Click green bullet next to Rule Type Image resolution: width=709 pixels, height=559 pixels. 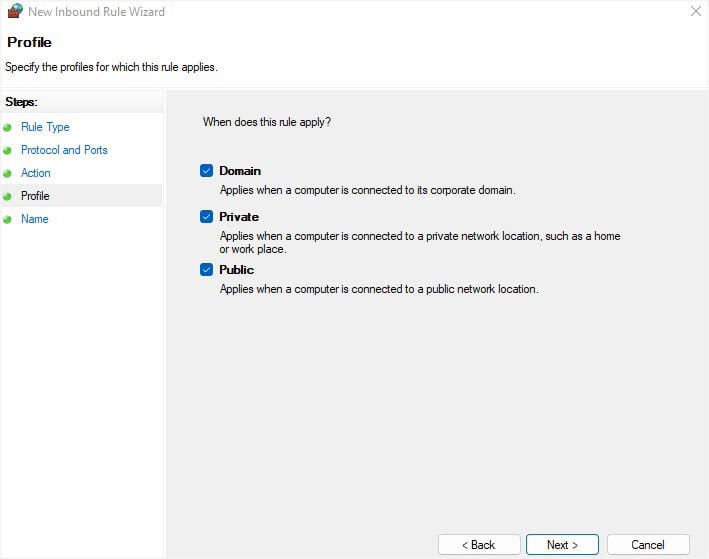(7, 128)
